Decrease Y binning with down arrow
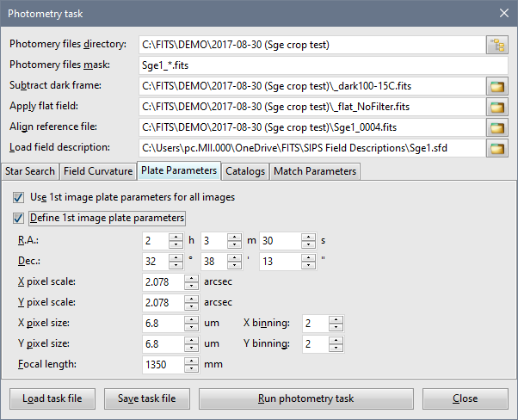Image resolution: width=518 pixels, height=420 pixels. [336, 348]
